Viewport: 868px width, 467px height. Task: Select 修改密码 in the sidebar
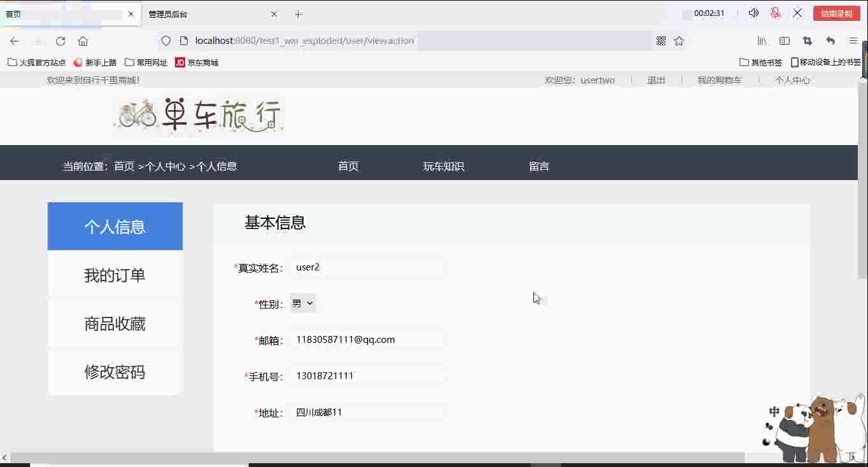(x=115, y=372)
